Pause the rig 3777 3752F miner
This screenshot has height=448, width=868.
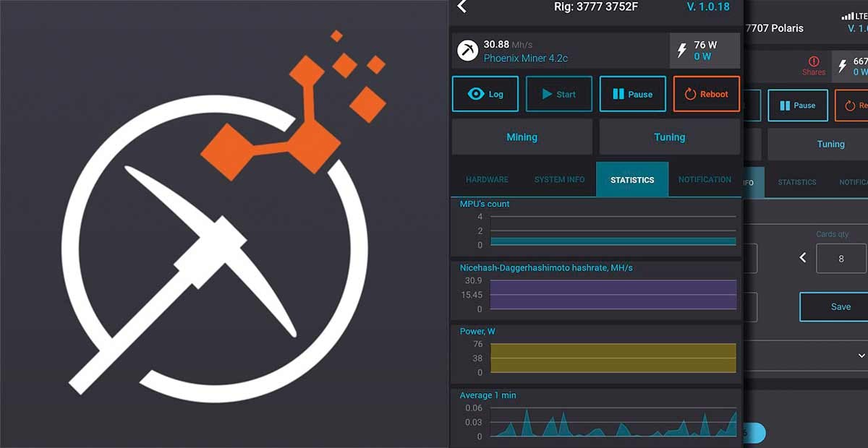(x=633, y=94)
